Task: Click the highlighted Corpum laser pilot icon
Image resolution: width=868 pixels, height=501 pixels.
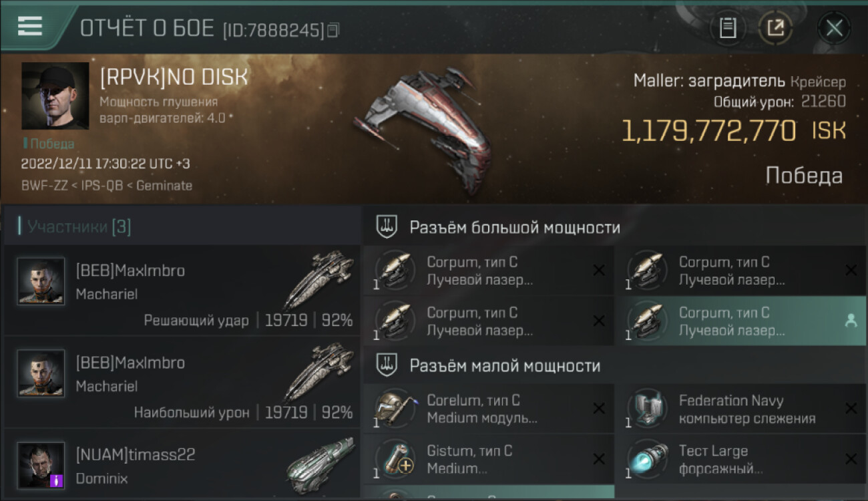Action: coord(851,321)
